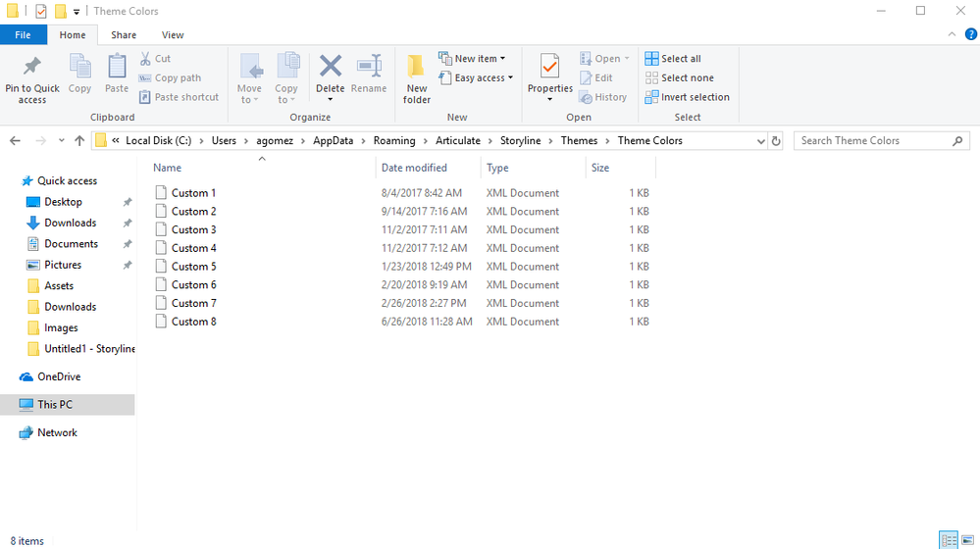Click the Search Theme Colors field
The height and width of the screenshot is (549, 980).
tap(873, 141)
